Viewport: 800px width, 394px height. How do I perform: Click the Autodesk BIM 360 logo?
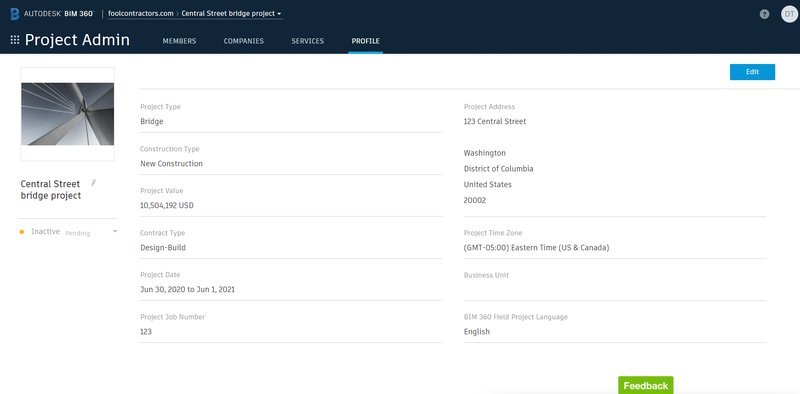[x=52, y=14]
